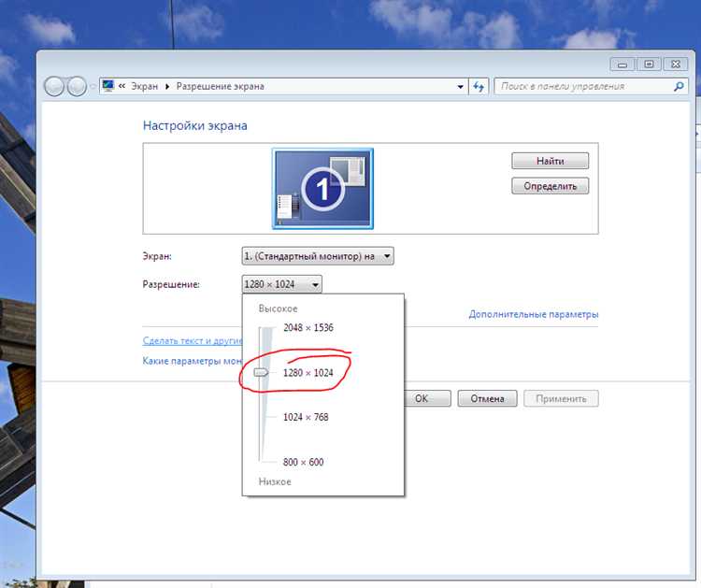
Task: Click the magnifying glass search icon
Action: pyautogui.click(x=679, y=86)
